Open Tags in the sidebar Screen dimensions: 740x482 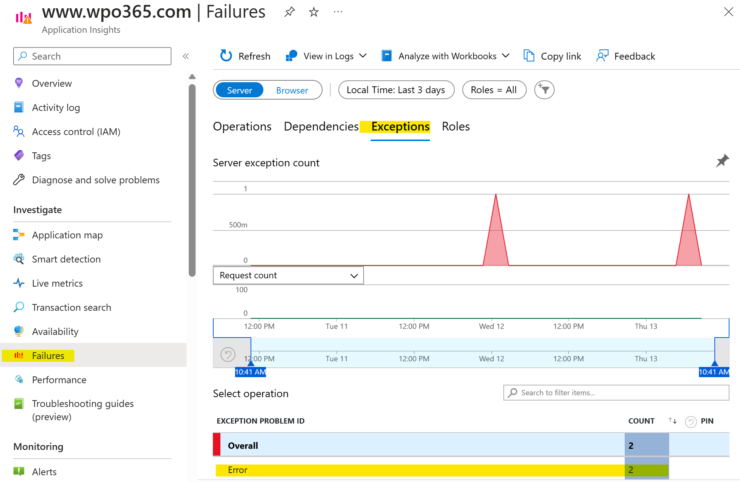coord(41,156)
